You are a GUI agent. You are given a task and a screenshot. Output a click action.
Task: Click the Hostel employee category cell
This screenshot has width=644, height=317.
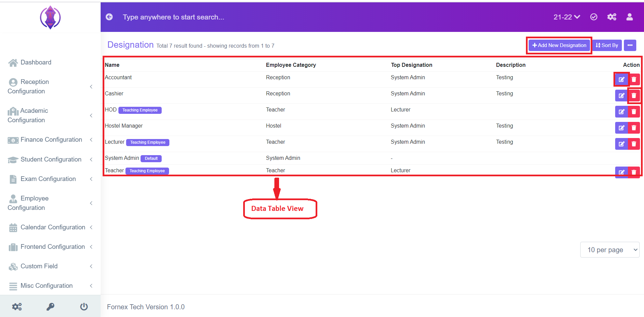tap(274, 126)
